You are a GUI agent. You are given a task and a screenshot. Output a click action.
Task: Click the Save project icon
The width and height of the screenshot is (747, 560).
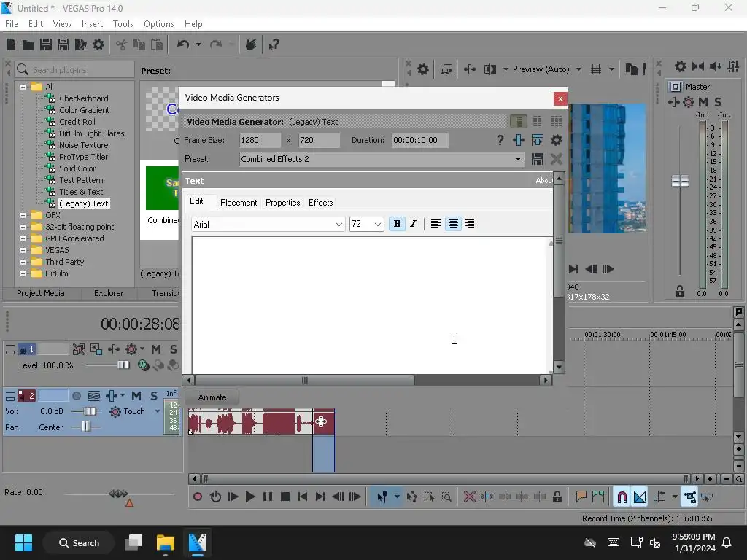coord(46,44)
